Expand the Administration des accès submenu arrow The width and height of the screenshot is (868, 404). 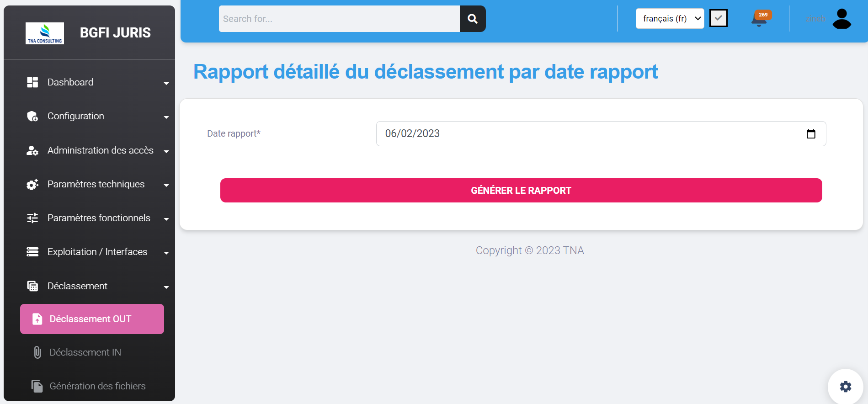[x=166, y=151]
